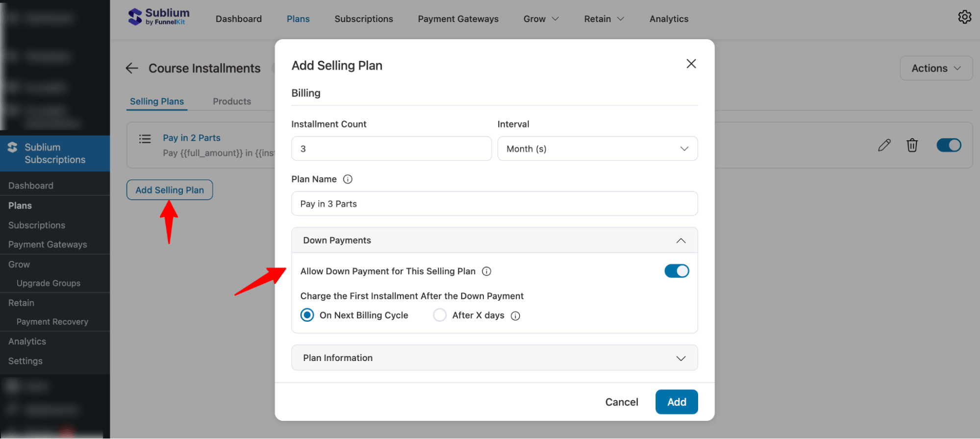
Task: Close the Add Selling Plan dialog
Action: (x=691, y=64)
